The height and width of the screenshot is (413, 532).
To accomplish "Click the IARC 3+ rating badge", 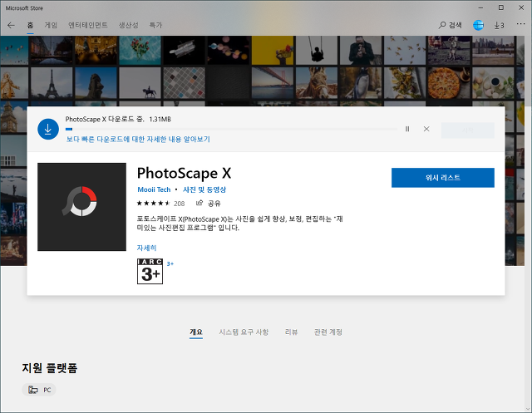I will click(x=150, y=271).
